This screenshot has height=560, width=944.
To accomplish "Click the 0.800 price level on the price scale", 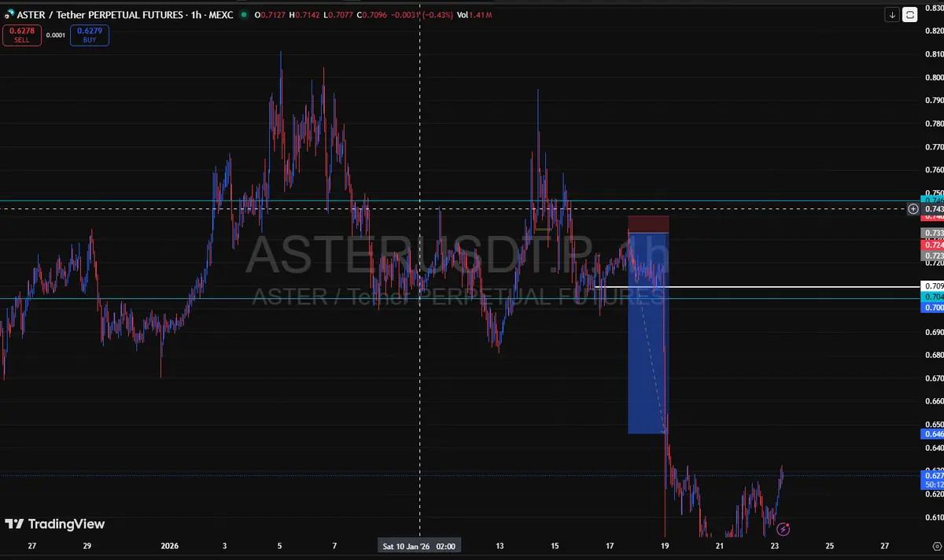I will coord(933,77).
